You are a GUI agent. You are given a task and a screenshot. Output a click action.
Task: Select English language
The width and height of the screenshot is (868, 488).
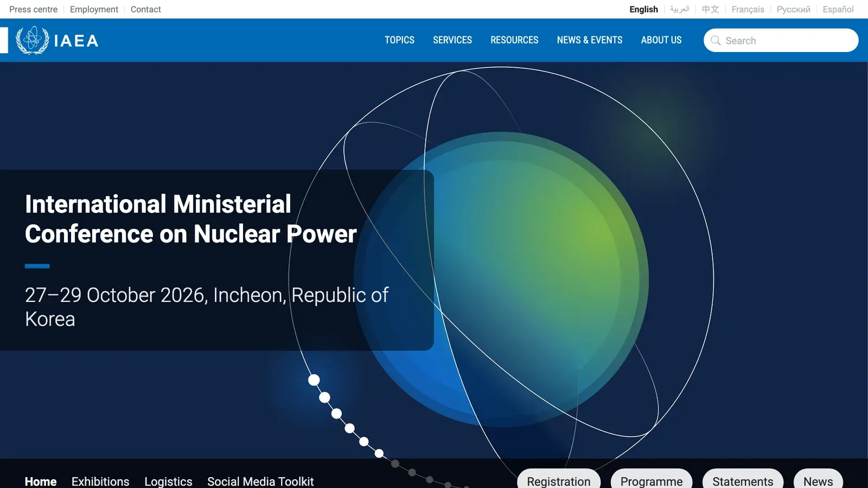point(643,9)
